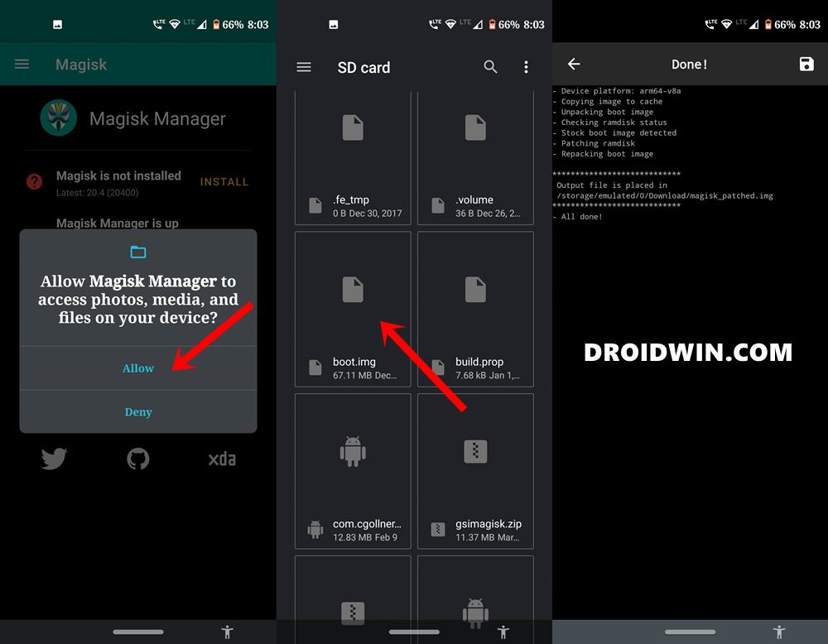Tap the Wi-Fi icon in SD card status bar
This screenshot has width=828, height=644.
tap(450, 24)
